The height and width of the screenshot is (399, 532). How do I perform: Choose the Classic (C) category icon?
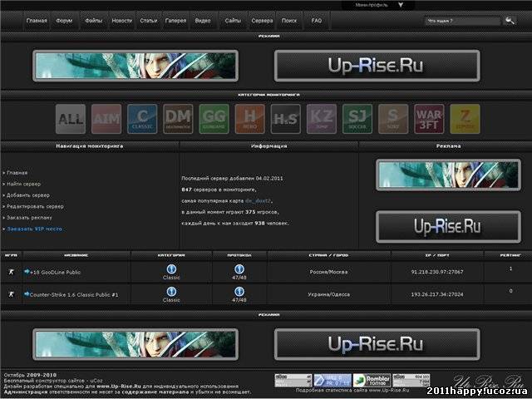tap(142, 119)
